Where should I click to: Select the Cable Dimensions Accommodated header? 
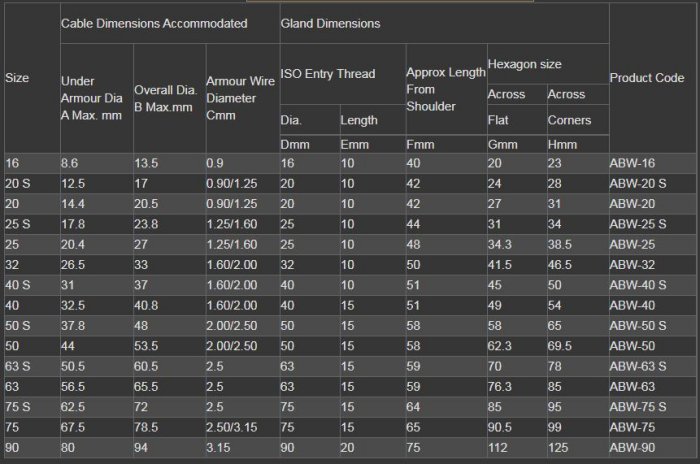tap(154, 23)
